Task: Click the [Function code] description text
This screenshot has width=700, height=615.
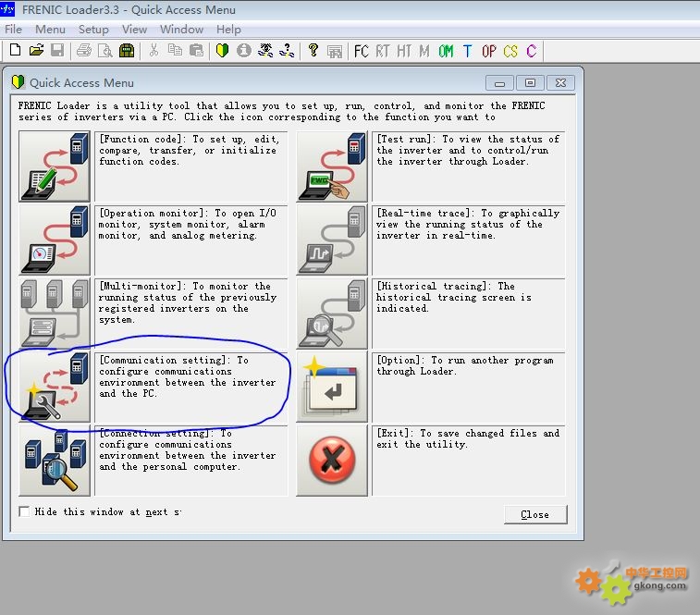Action: (190, 151)
